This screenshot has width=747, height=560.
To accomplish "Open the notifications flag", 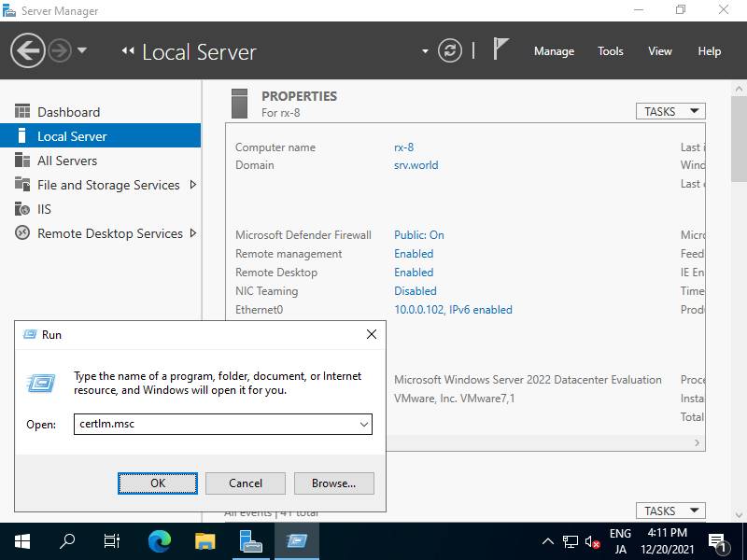I will pos(500,49).
